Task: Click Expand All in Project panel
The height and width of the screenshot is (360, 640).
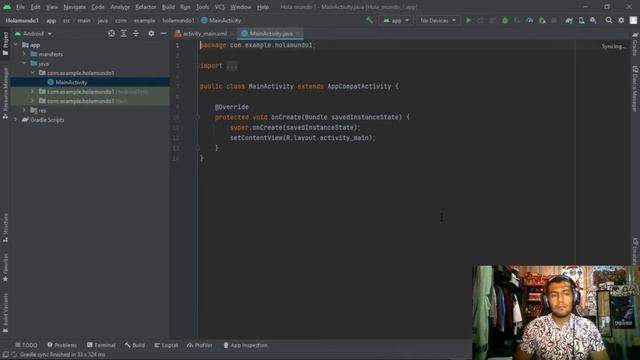Action: [x=124, y=33]
